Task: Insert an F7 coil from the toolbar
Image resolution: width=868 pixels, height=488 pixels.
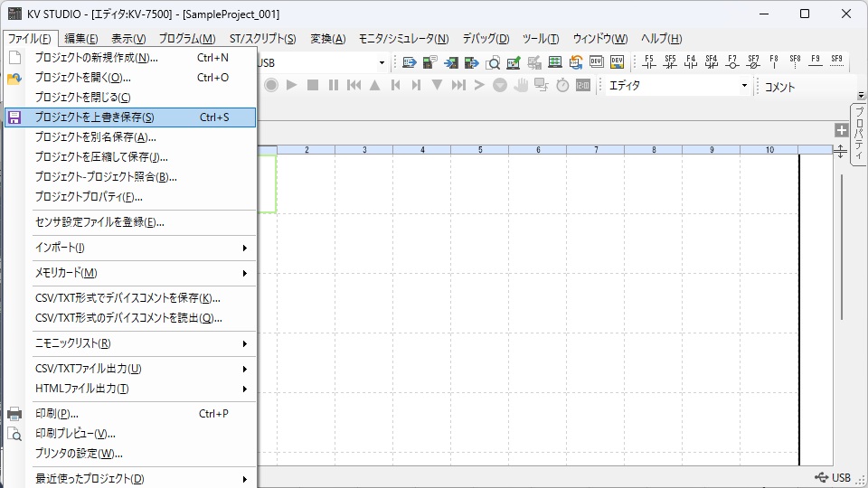Action: coord(732,62)
